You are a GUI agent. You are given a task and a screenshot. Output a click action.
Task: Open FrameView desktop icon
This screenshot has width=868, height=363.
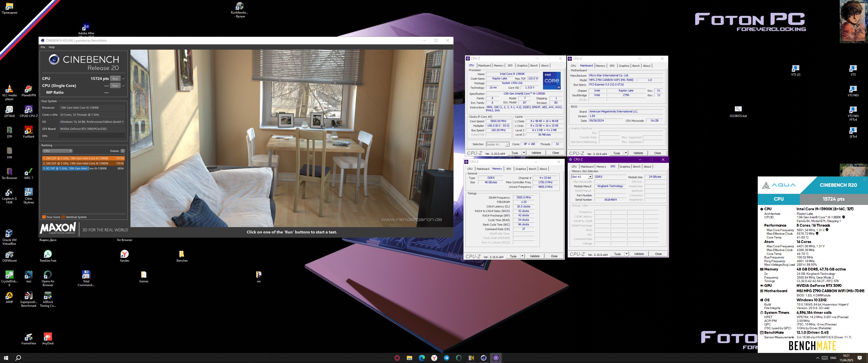tap(29, 339)
